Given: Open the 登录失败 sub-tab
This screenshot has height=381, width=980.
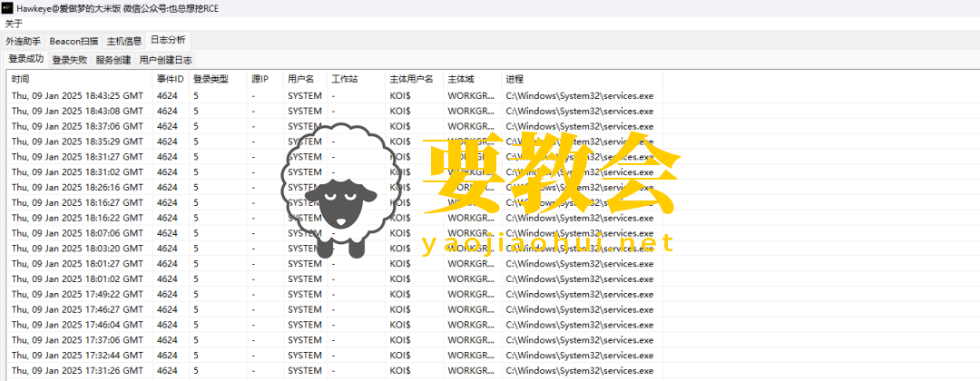Looking at the screenshot, I should click(69, 60).
